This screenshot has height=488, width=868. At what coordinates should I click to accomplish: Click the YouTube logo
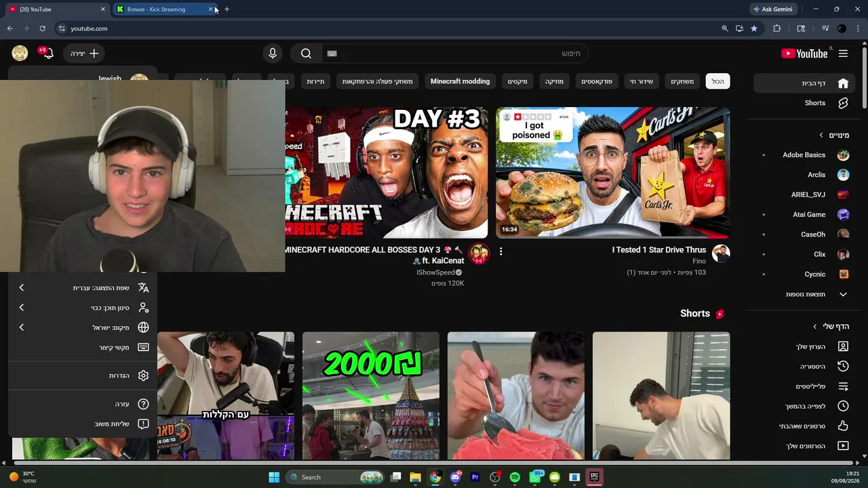coord(804,54)
